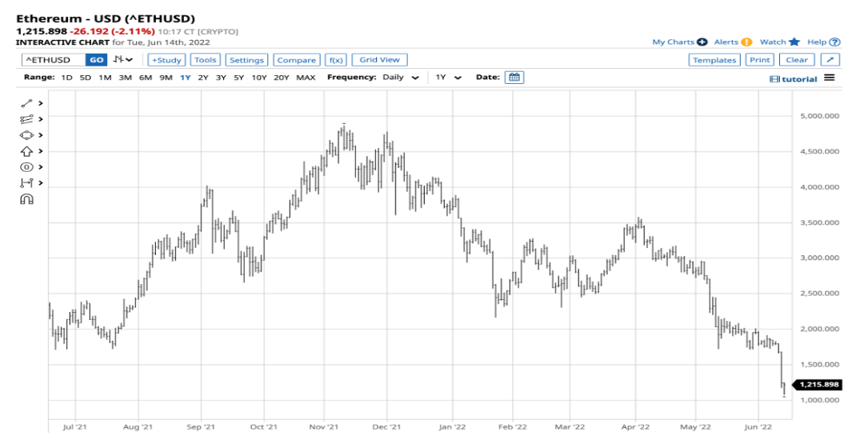Select the 1M range
This screenshot has width=868, height=444.
tap(105, 78)
